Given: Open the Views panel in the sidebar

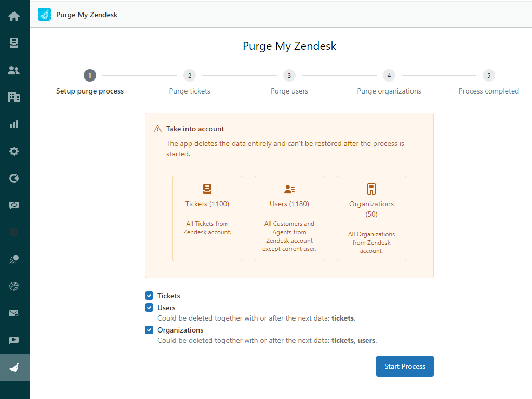Looking at the screenshot, I should (15, 43).
